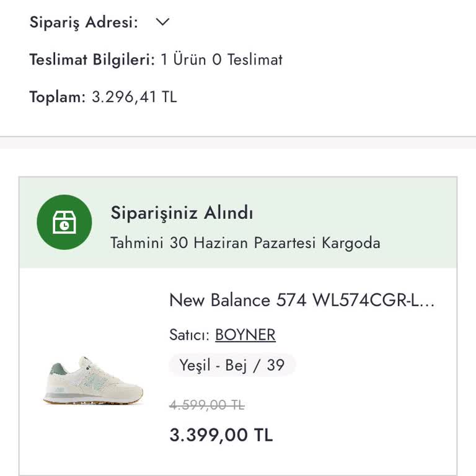Click the truncated ellipsis of product name
Screen dimensions: 476x476
point(429,302)
